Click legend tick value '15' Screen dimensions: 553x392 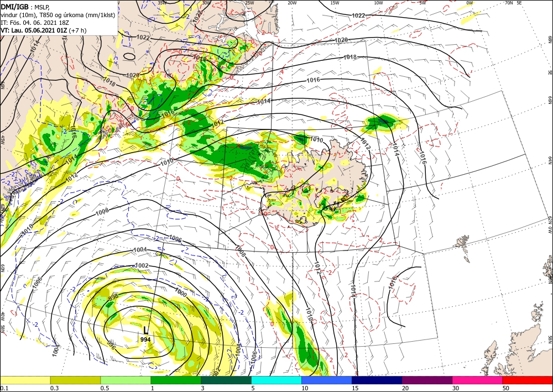(x=355, y=388)
